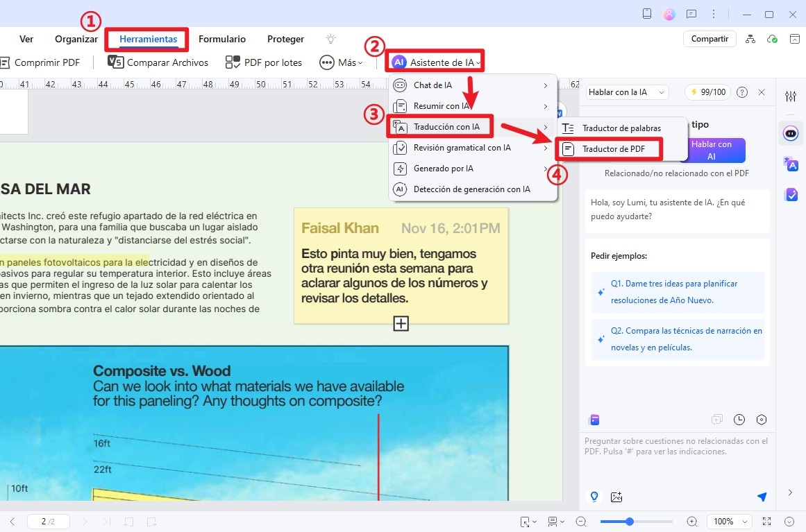Select Traducción con IA menu item
The height and width of the screenshot is (532, 806).
pyautogui.click(x=472, y=127)
